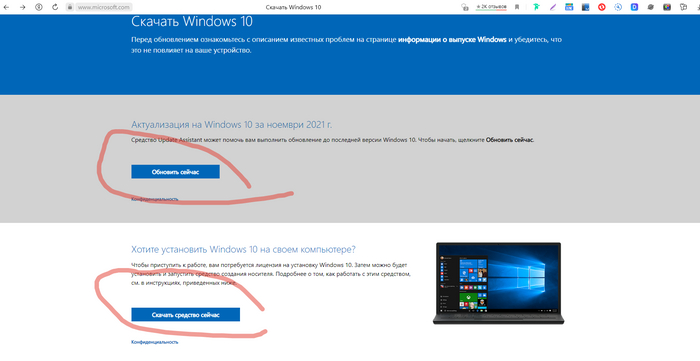Open the site protection shield icon

tap(465, 7)
